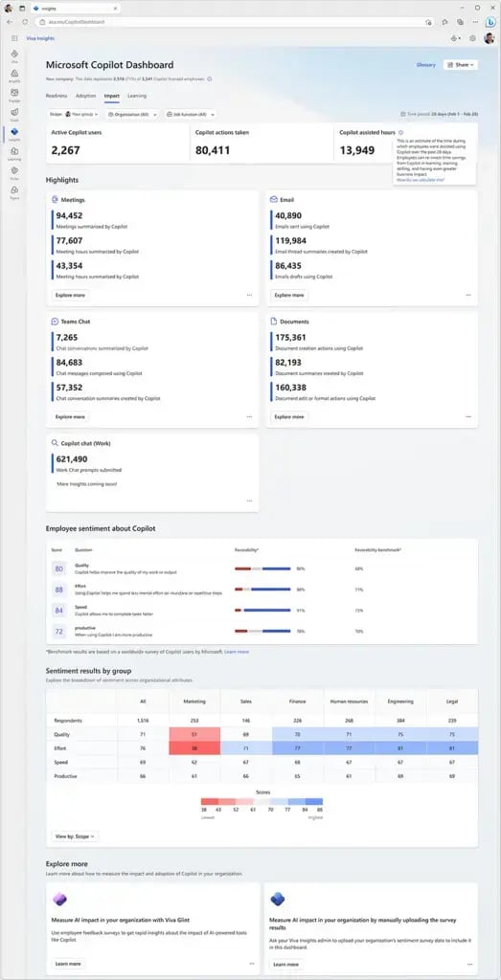The width and height of the screenshot is (501, 980).
Task: Expand the Share dropdown
Action: pos(461,64)
